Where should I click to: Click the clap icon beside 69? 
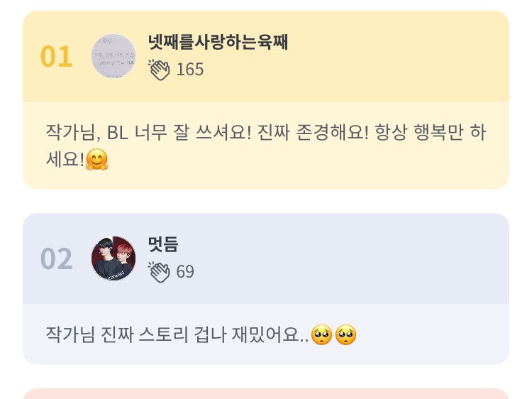[159, 272]
